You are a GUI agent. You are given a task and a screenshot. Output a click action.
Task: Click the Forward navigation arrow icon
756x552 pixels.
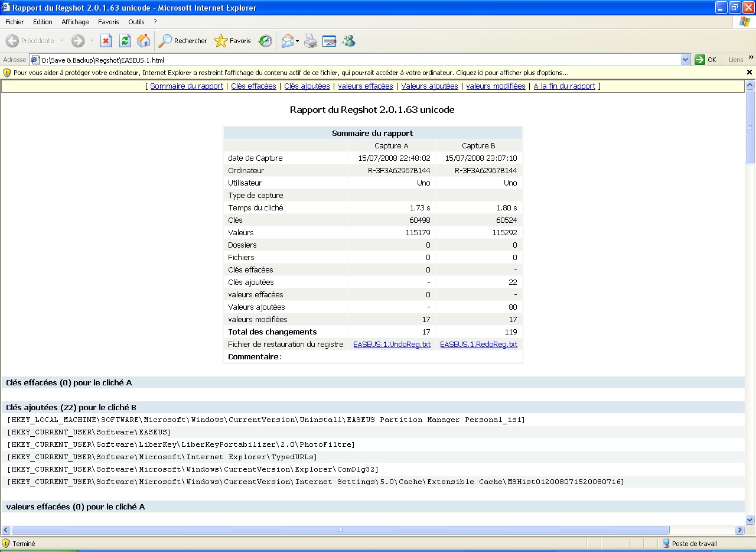coord(78,41)
